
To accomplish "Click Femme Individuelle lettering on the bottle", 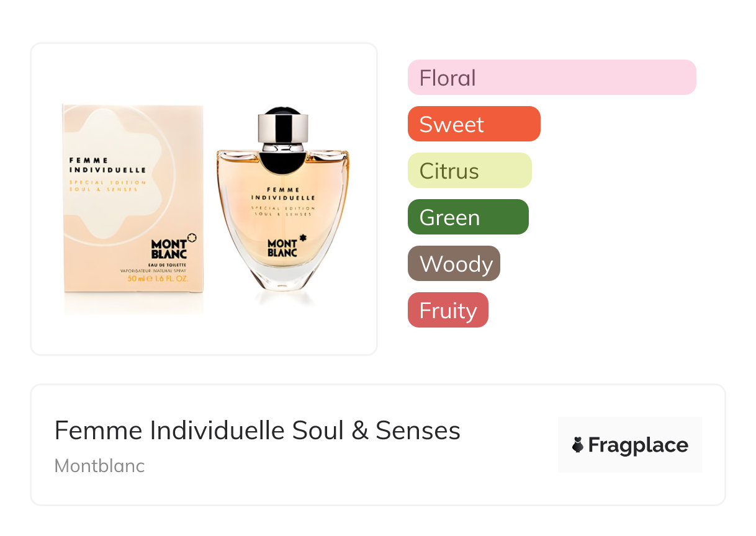I will pyautogui.click(x=283, y=194).
